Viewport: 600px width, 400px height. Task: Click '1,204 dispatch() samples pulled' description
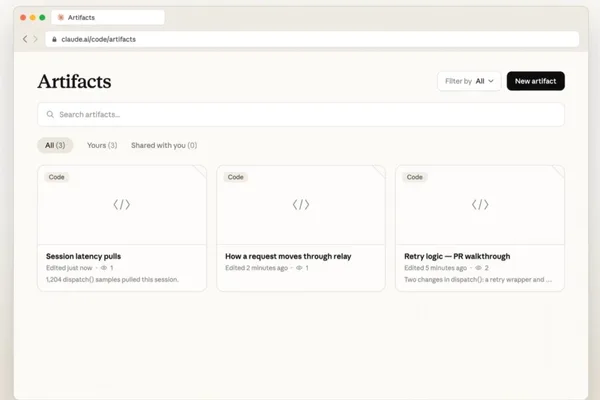point(112,279)
